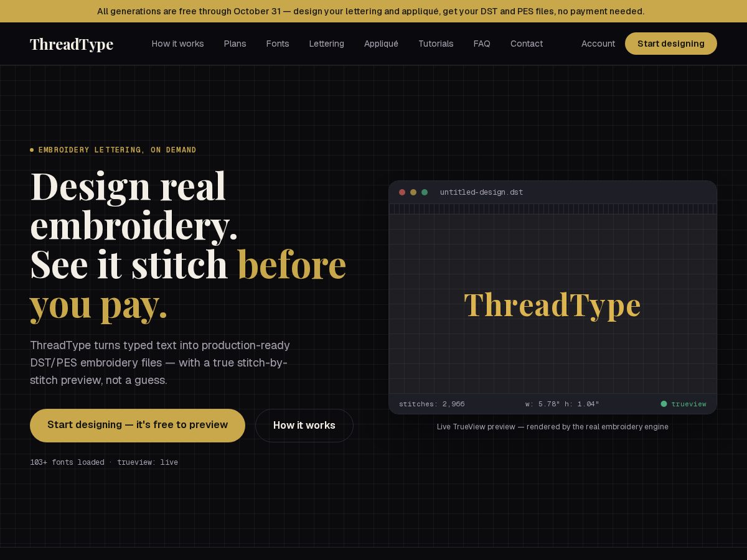Click the gold ThreadType preview lettering
747x560 pixels.
(552, 304)
